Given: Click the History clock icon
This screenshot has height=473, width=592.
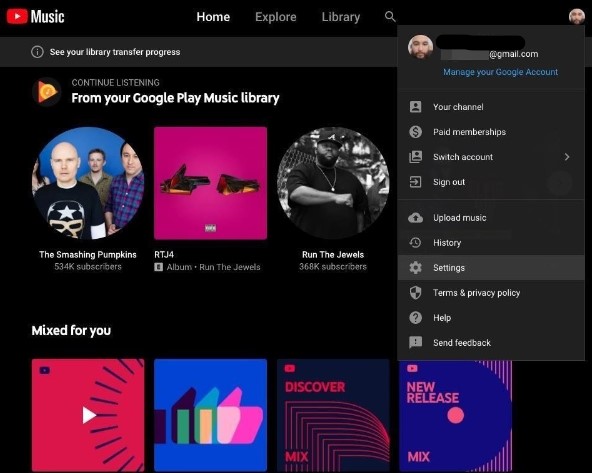Looking at the screenshot, I should [x=415, y=243].
